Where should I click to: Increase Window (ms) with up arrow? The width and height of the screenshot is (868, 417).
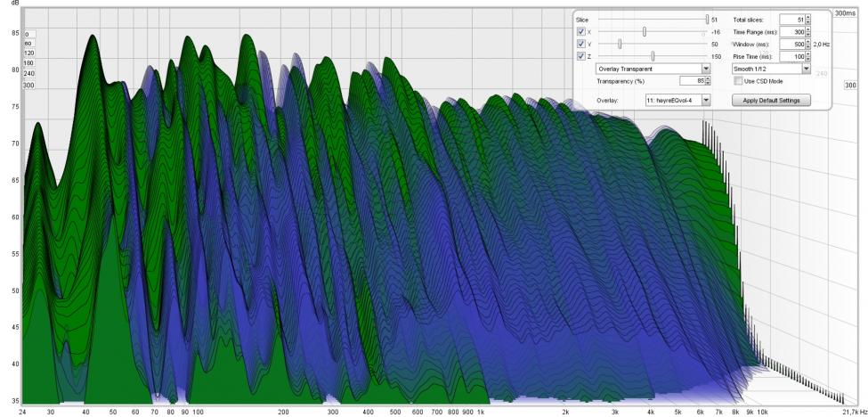pos(808,42)
